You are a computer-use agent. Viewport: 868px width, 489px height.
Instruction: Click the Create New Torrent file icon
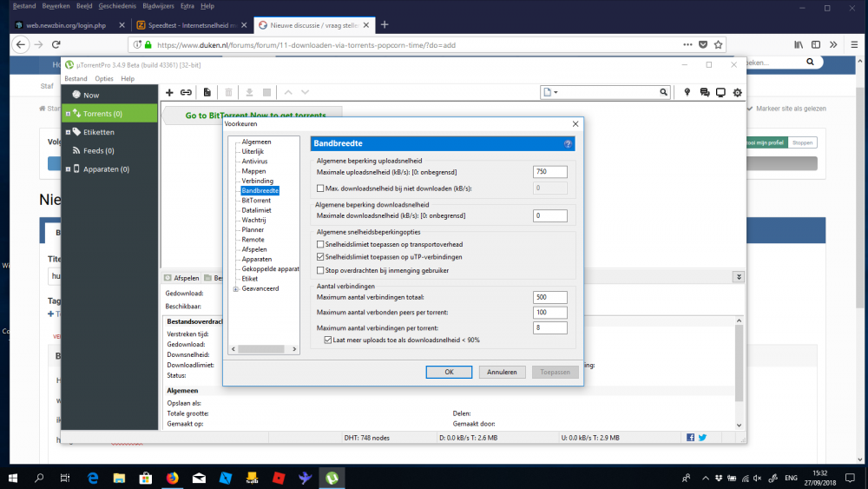(x=207, y=92)
